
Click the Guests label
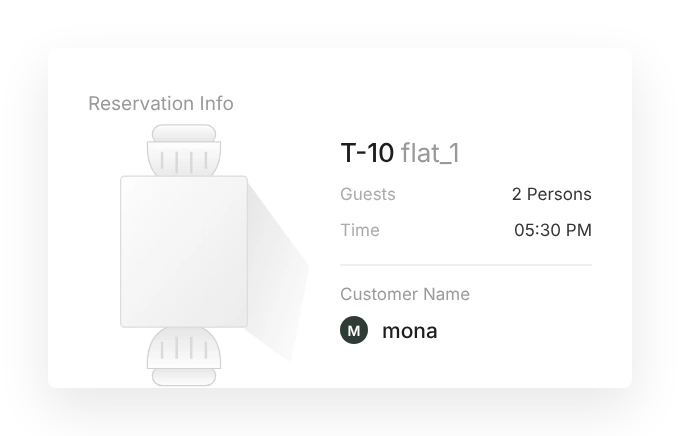click(x=368, y=194)
